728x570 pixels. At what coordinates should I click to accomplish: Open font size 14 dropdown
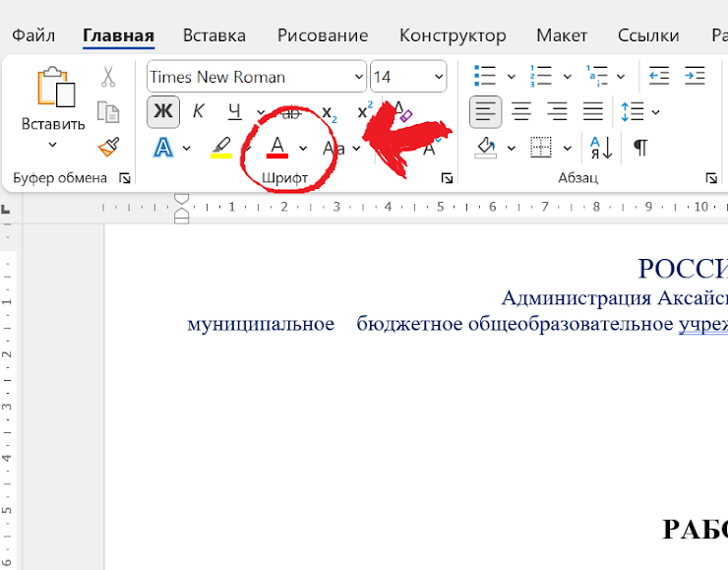point(439,77)
